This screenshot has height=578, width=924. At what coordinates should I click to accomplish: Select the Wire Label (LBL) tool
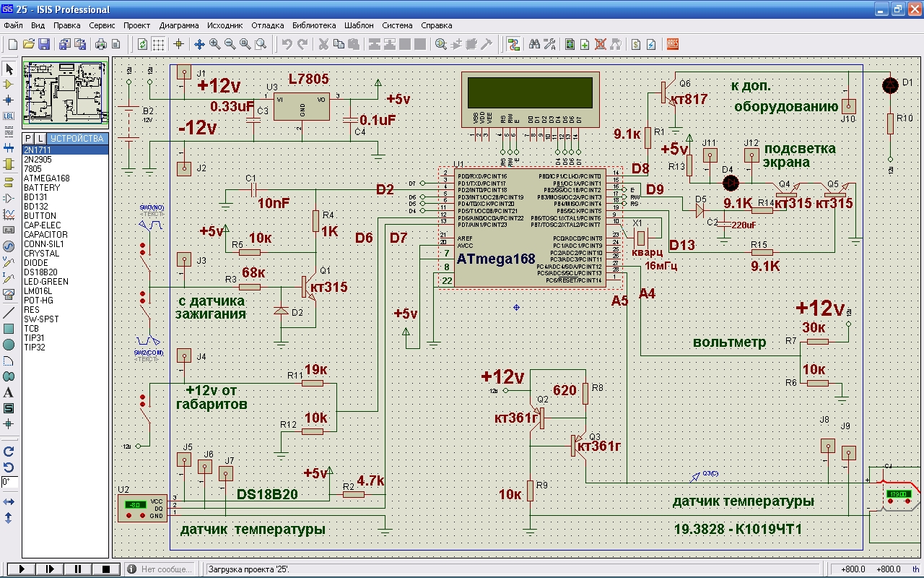point(9,116)
